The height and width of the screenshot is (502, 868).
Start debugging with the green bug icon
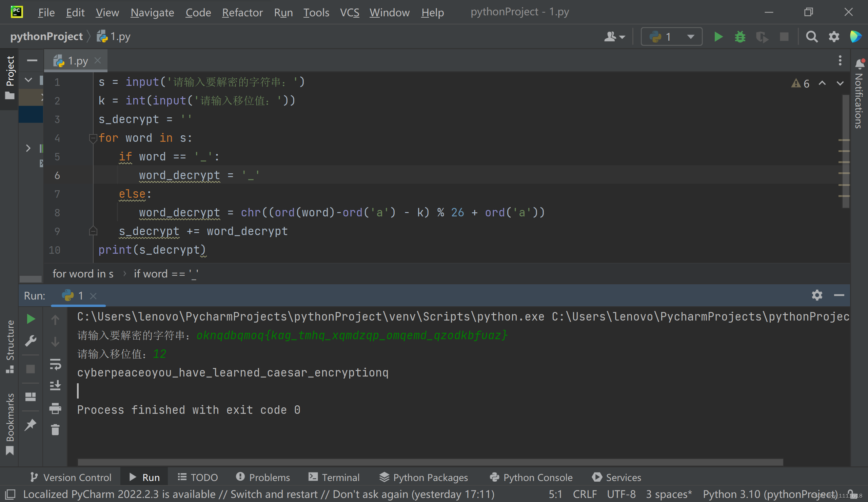[740, 37]
